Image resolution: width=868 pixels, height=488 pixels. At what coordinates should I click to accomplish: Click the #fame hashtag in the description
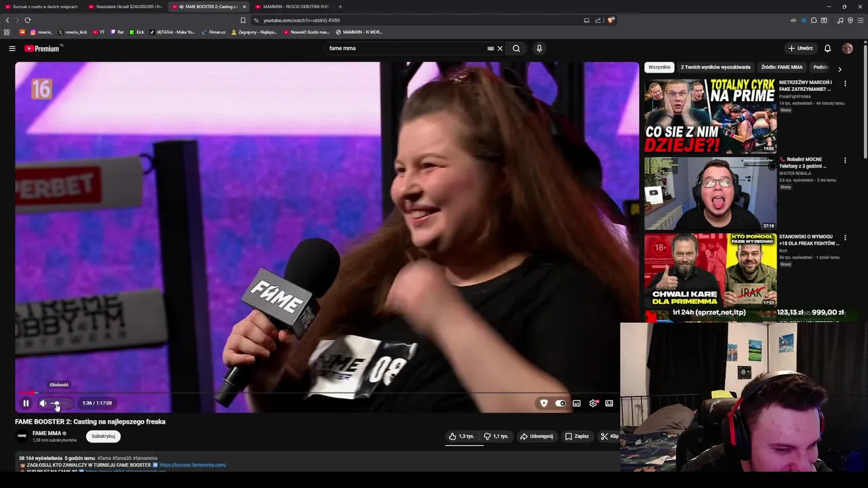point(104,458)
